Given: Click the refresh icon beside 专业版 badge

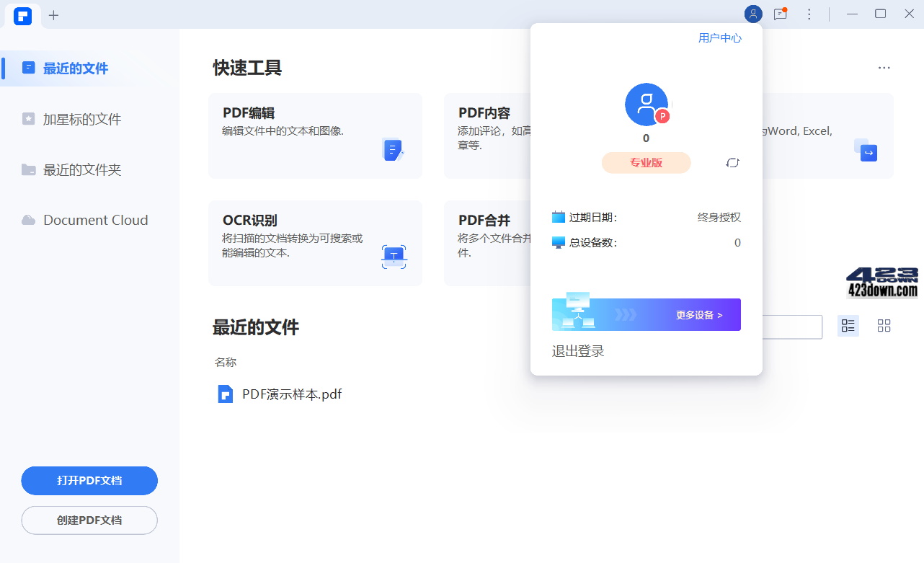Looking at the screenshot, I should (732, 163).
